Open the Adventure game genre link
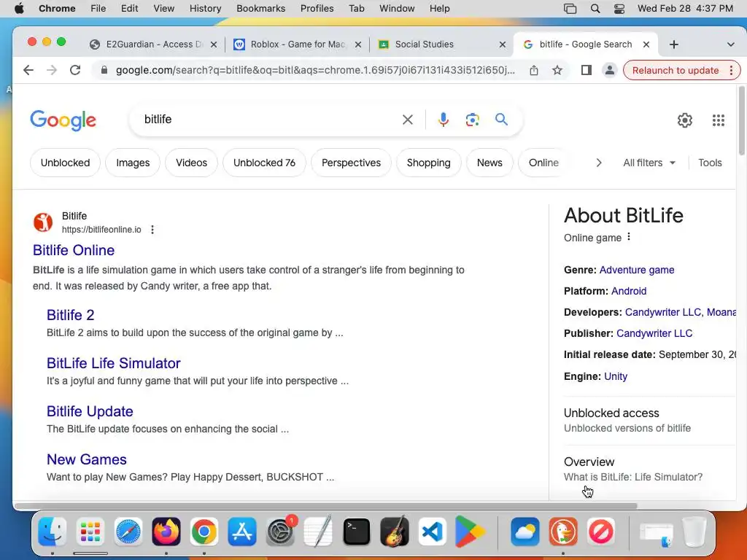The width and height of the screenshot is (747, 560). pyautogui.click(x=636, y=270)
